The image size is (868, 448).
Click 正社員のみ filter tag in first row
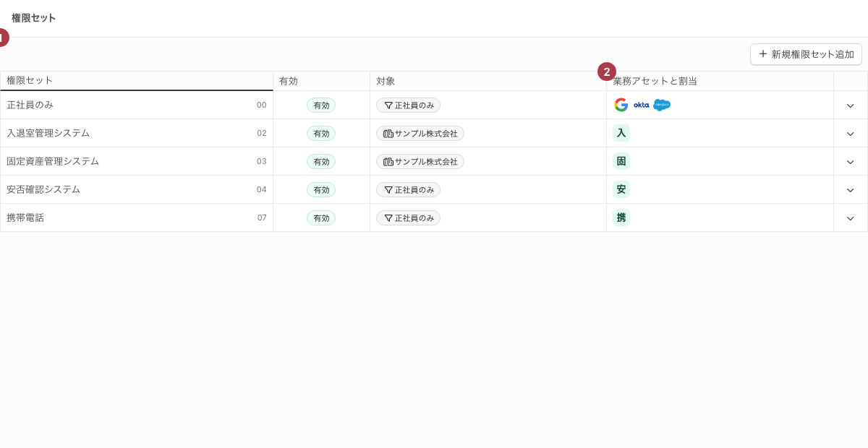(408, 105)
